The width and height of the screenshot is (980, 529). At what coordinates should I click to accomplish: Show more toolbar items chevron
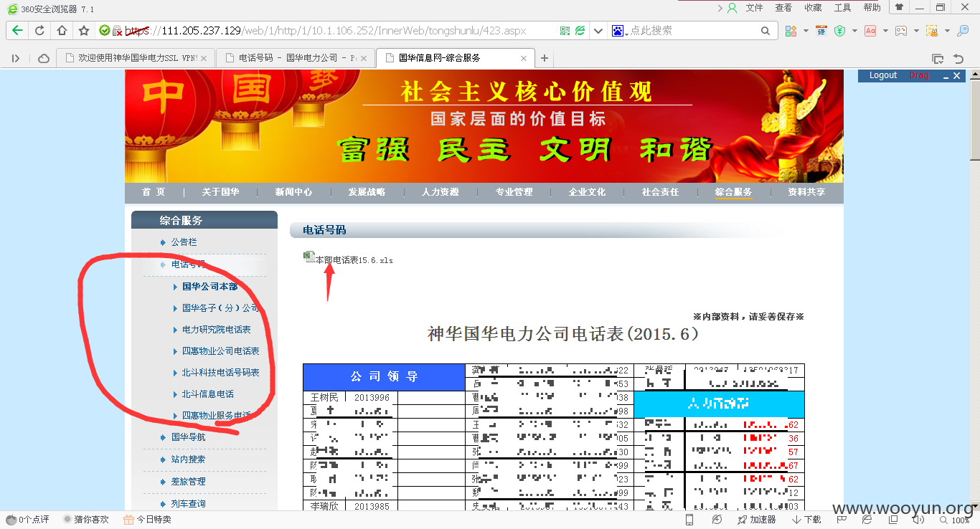click(x=720, y=8)
